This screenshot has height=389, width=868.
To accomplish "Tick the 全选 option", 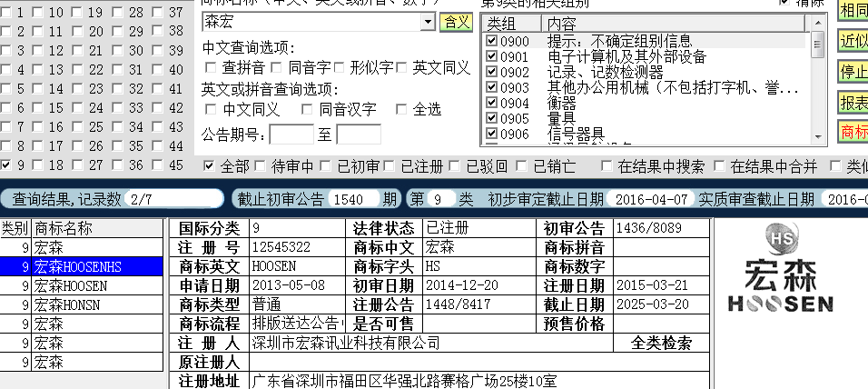I will 400,109.
